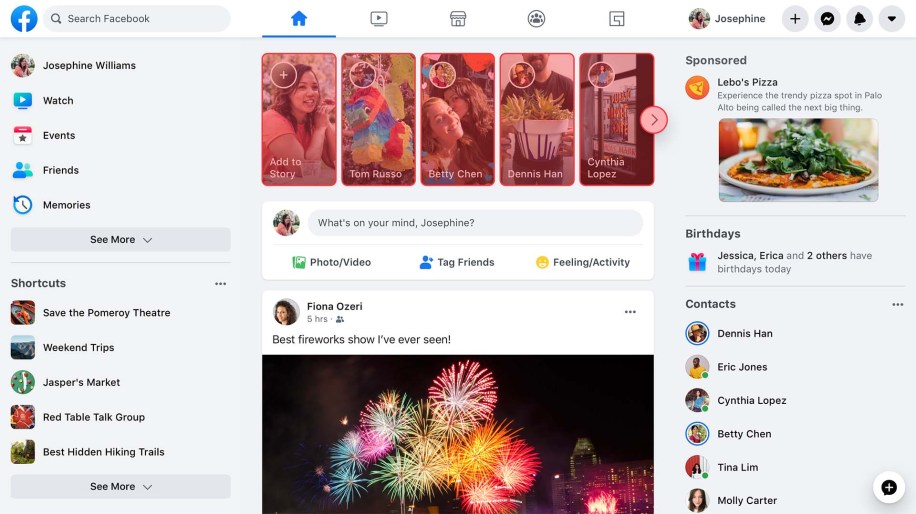Screen dimensions: 916x514
Task: Switch to the Home tab
Action: [x=298, y=18]
